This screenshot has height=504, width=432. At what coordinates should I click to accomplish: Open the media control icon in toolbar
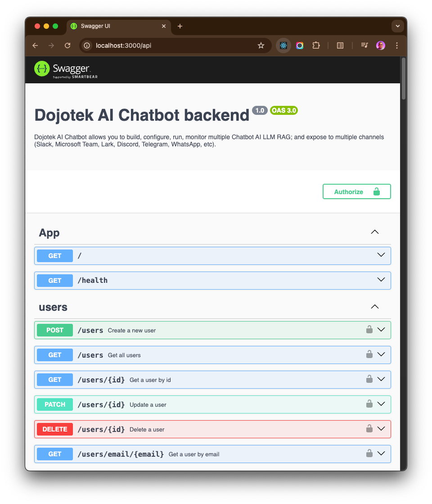point(364,45)
